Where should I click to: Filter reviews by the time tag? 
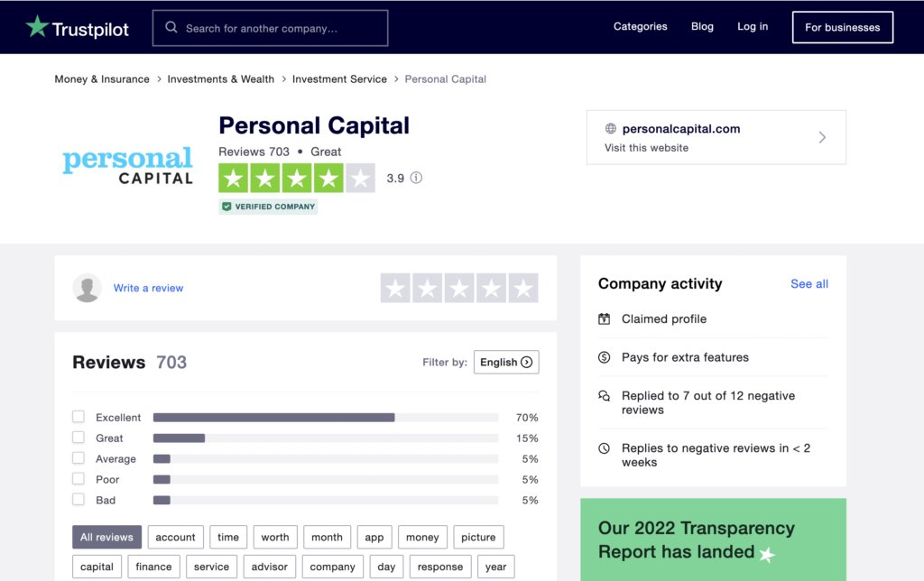coord(228,537)
